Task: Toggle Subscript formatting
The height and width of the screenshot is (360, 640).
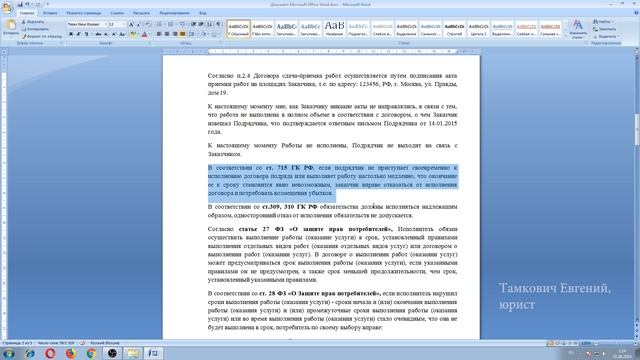Action: point(106,34)
